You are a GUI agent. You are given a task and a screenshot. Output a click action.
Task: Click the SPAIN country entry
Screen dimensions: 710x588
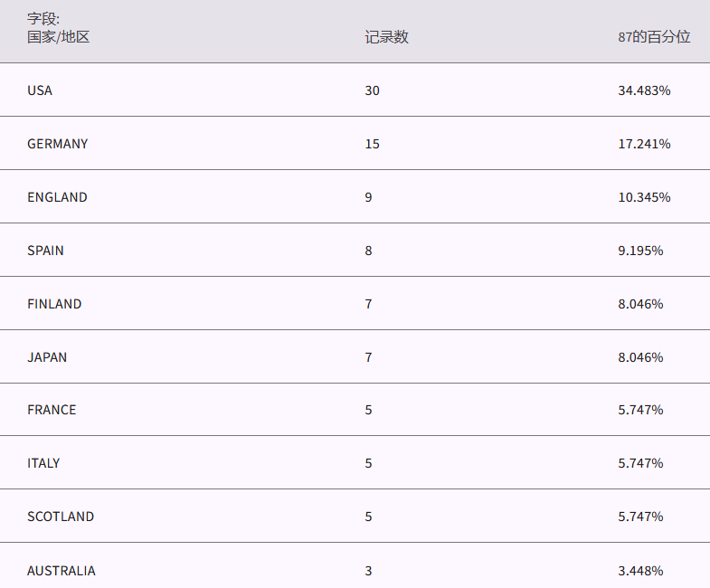(x=45, y=251)
